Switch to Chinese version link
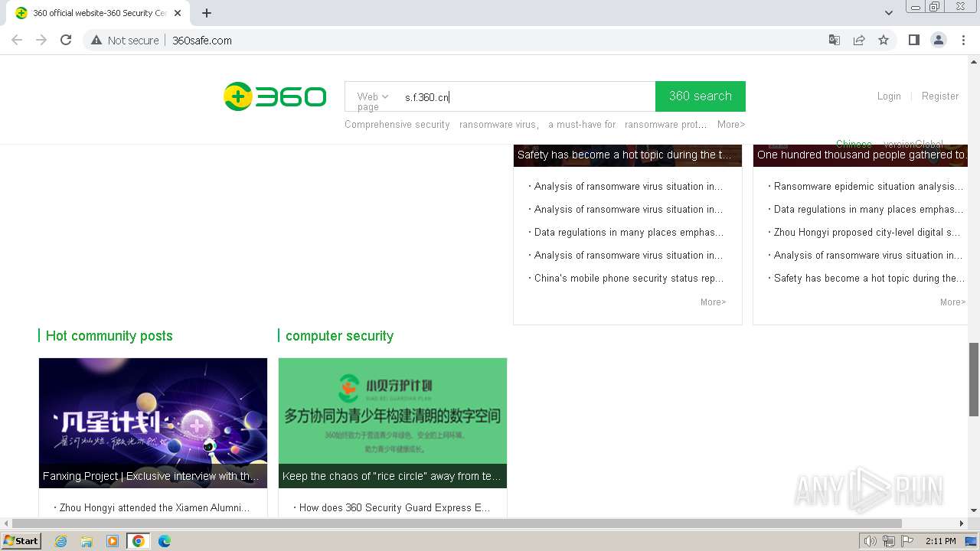The height and width of the screenshot is (551, 980). (x=854, y=144)
